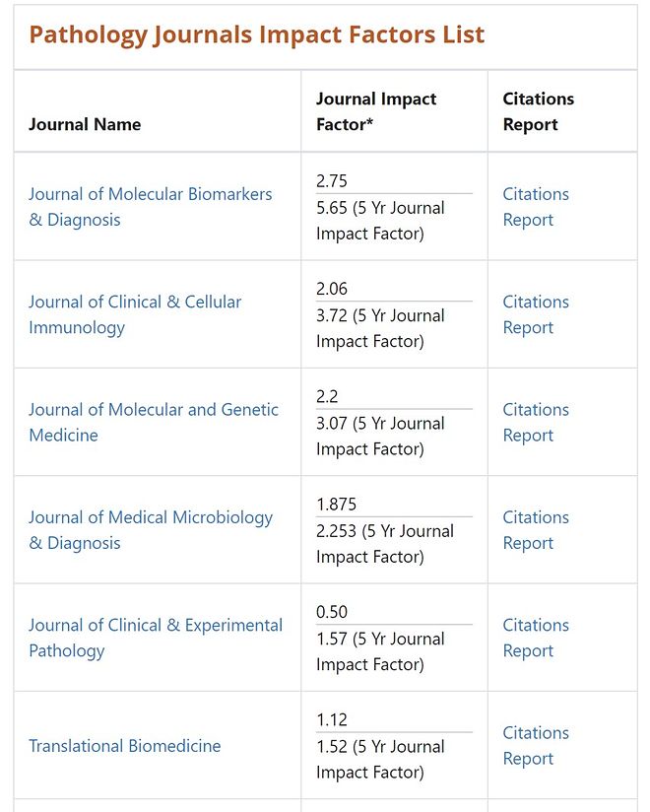View Citations Report for Molecular and Genetic Medicine
Viewport: 650px width, 812px height.
(536, 422)
